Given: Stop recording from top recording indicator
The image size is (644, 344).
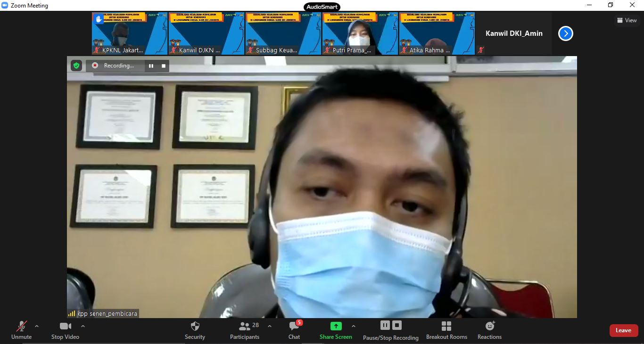Looking at the screenshot, I should point(164,66).
